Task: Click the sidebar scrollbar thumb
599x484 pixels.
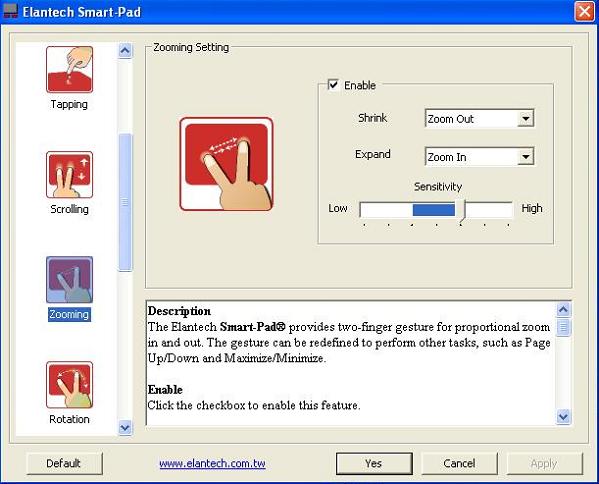Action: pos(125,202)
